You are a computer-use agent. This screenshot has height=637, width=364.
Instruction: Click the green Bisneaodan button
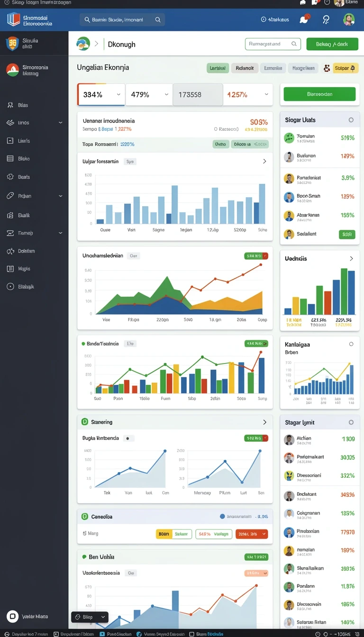point(319,94)
